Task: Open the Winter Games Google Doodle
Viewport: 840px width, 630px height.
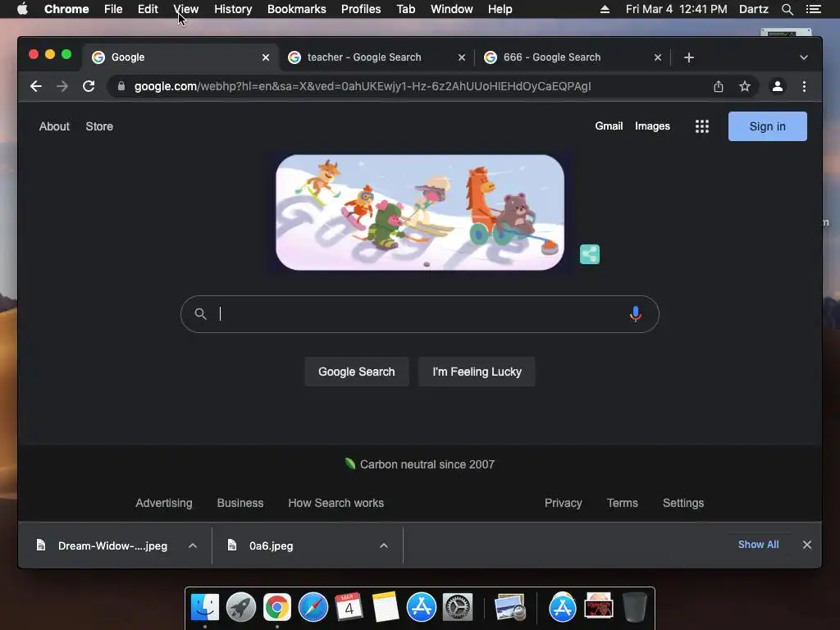Action: (x=419, y=212)
